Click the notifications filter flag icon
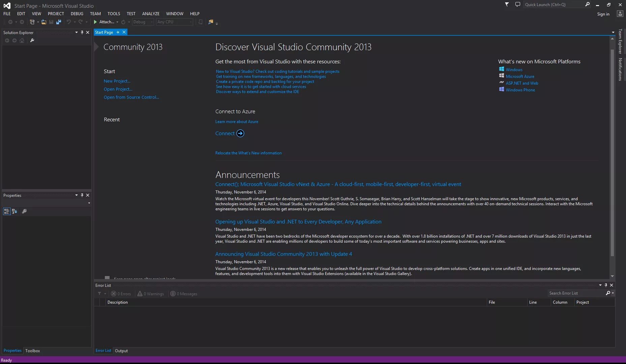The height and width of the screenshot is (364, 626). (507, 4)
